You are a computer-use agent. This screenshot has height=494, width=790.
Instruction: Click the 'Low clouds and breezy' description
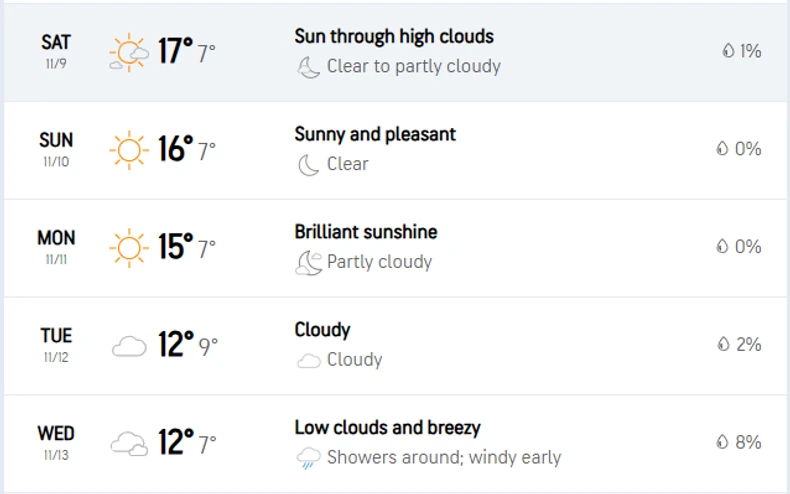click(387, 428)
